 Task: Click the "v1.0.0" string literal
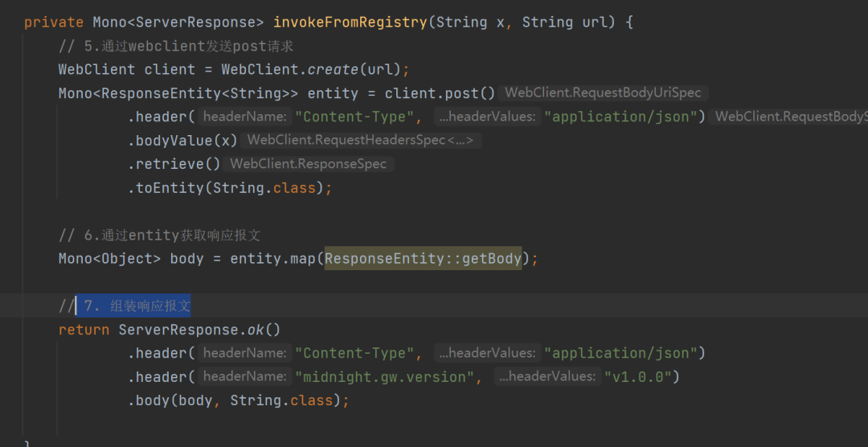pyautogui.click(x=637, y=377)
